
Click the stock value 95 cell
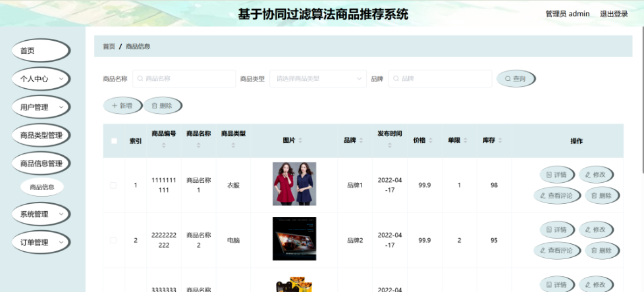point(494,240)
